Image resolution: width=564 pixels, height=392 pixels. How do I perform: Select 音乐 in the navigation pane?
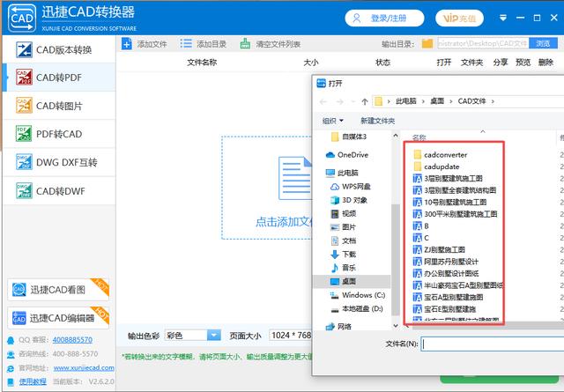(x=343, y=268)
